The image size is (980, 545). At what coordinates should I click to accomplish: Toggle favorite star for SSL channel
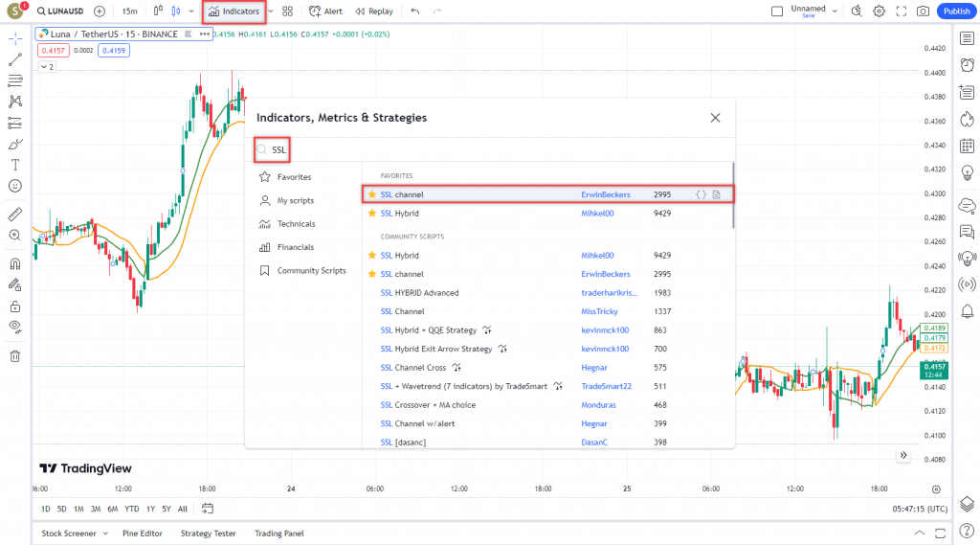pos(372,194)
